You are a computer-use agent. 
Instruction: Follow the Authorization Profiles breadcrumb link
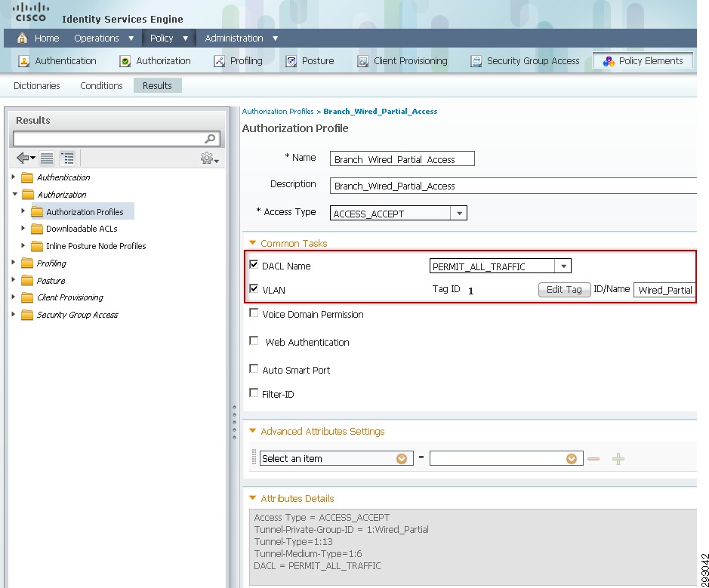pos(278,111)
